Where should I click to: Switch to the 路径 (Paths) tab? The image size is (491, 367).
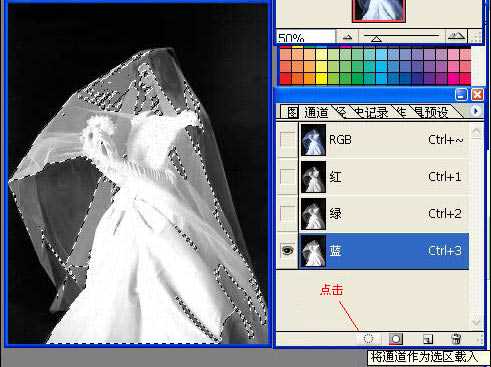point(341,112)
